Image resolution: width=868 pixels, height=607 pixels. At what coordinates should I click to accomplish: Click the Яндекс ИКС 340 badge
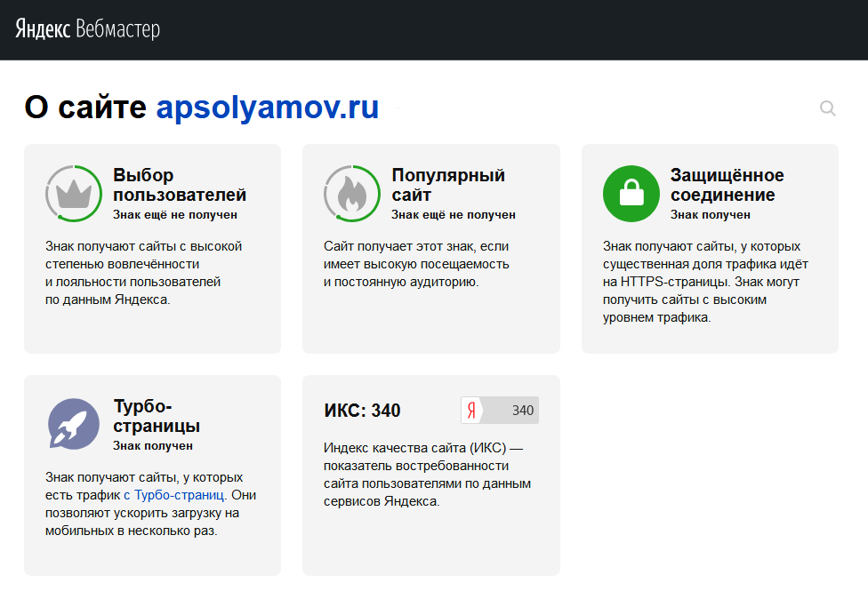[500, 410]
